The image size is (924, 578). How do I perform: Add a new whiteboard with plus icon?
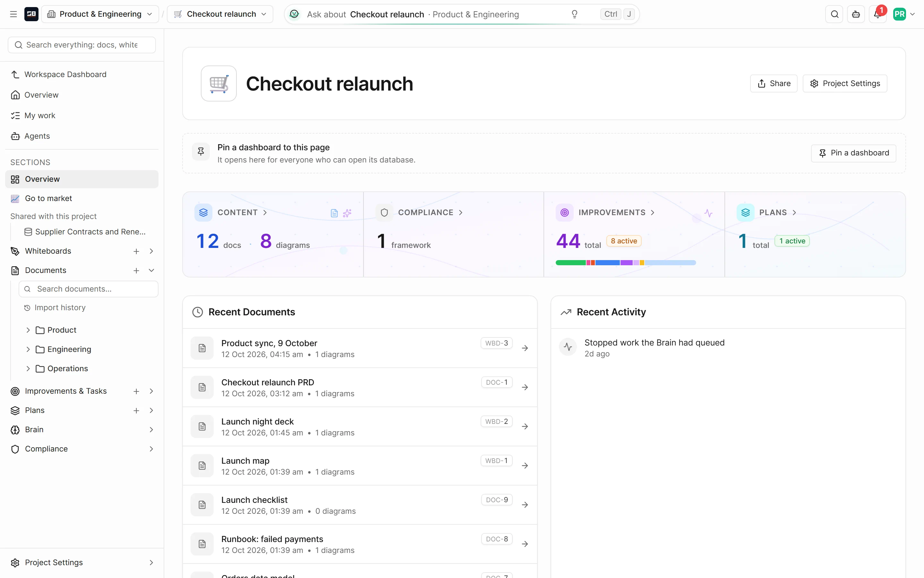click(x=136, y=251)
